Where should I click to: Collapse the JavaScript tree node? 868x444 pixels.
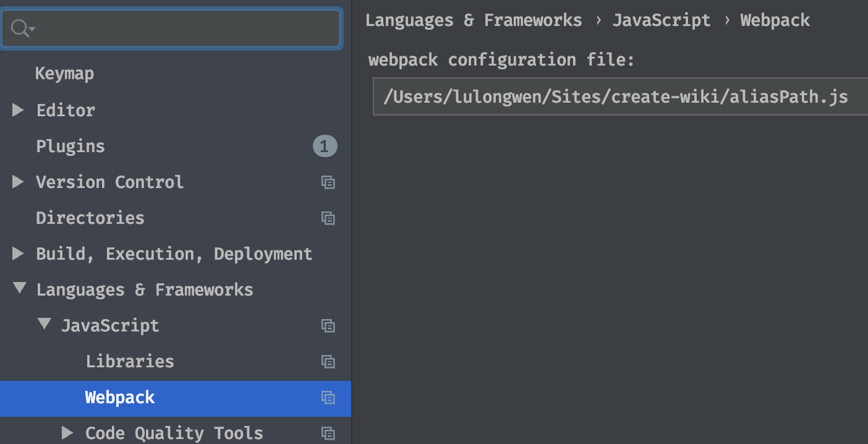point(45,324)
